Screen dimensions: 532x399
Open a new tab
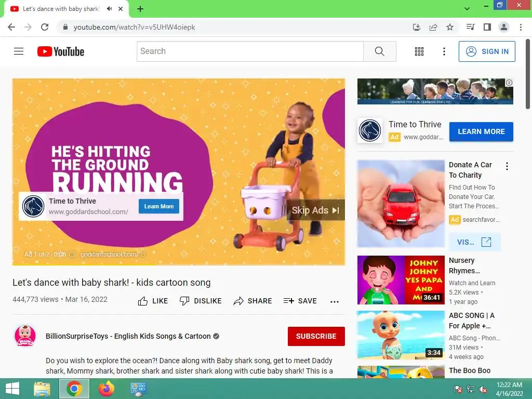[140, 9]
